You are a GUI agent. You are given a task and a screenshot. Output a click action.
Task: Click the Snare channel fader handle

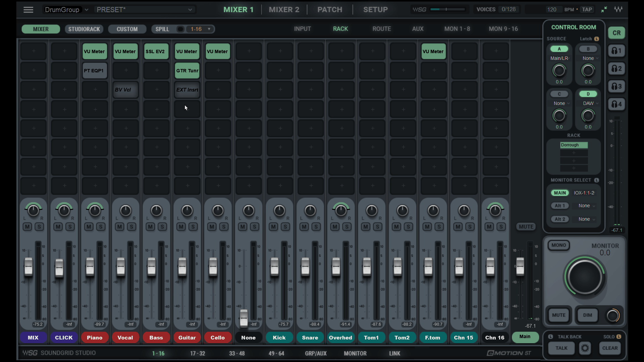pyautogui.click(x=305, y=266)
